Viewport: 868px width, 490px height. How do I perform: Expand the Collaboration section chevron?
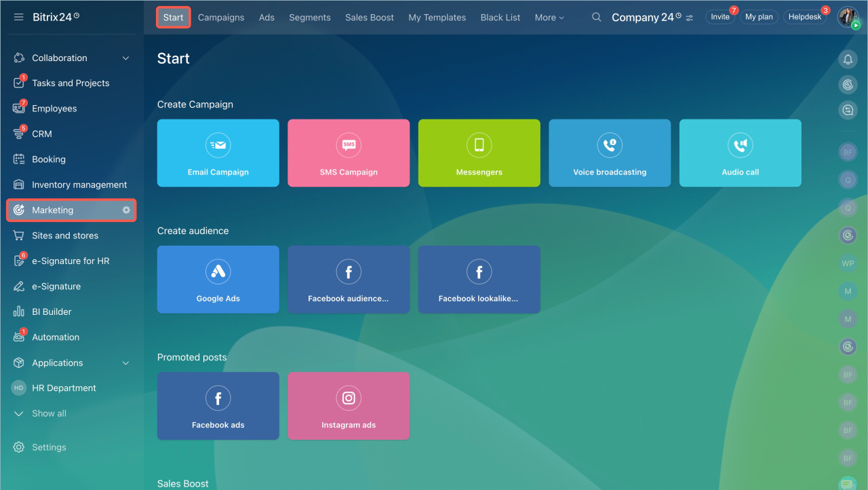pyautogui.click(x=125, y=58)
